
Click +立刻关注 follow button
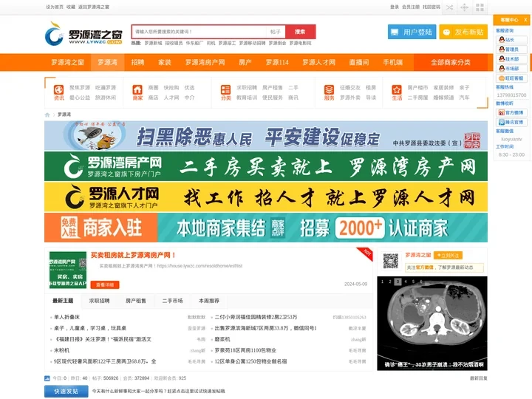coord(448,256)
